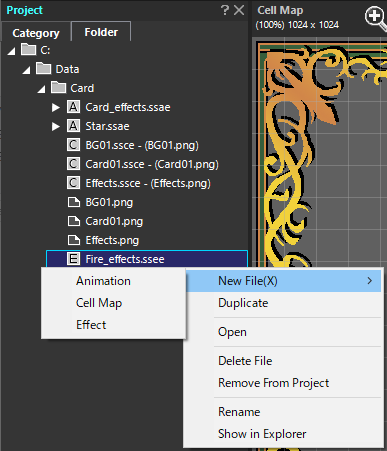The width and height of the screenshot is (387, 451).
Task: Open the help question mark in Project panel
Action: tap(225, 10)
